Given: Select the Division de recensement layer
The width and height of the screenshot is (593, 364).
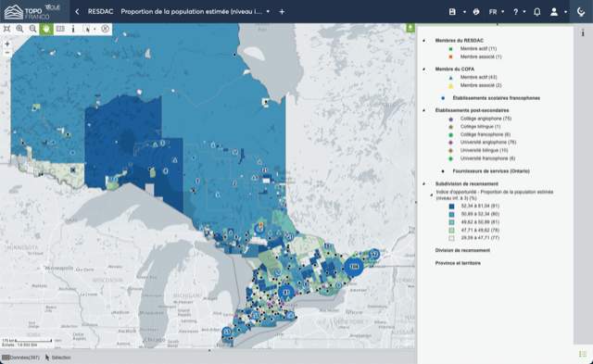Looking at the screenshot, I should pos(462,250).
